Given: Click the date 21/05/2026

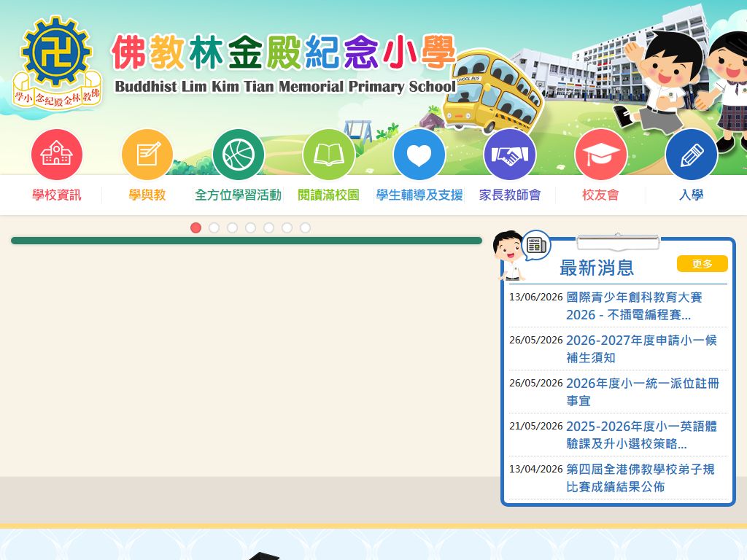Looking at the screenshot, I should click(536, 426).
